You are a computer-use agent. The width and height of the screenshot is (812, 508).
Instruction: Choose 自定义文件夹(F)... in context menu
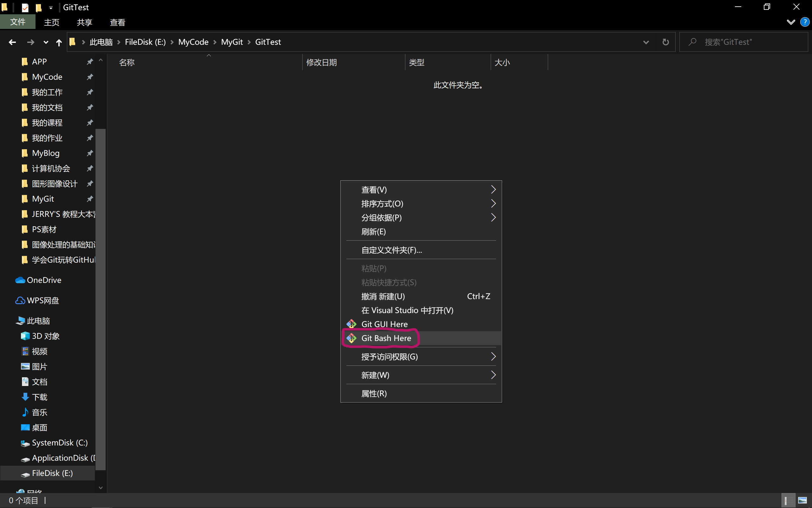[421, 250]
